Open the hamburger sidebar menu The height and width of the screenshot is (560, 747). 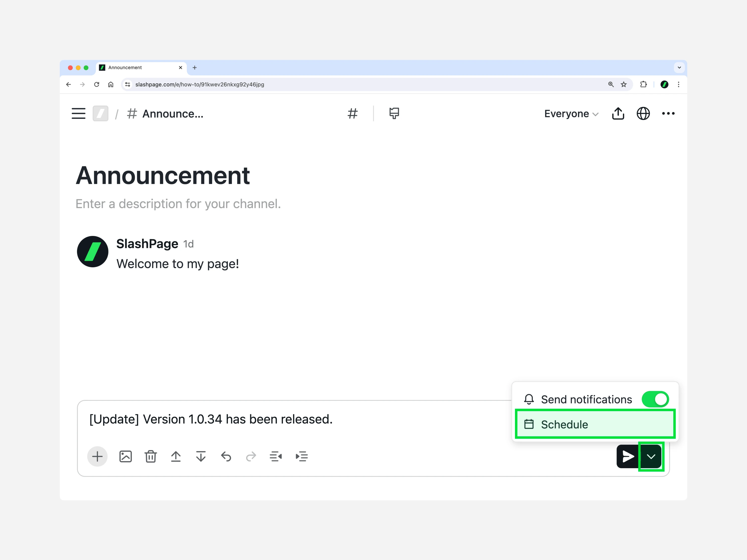point(78,113)
